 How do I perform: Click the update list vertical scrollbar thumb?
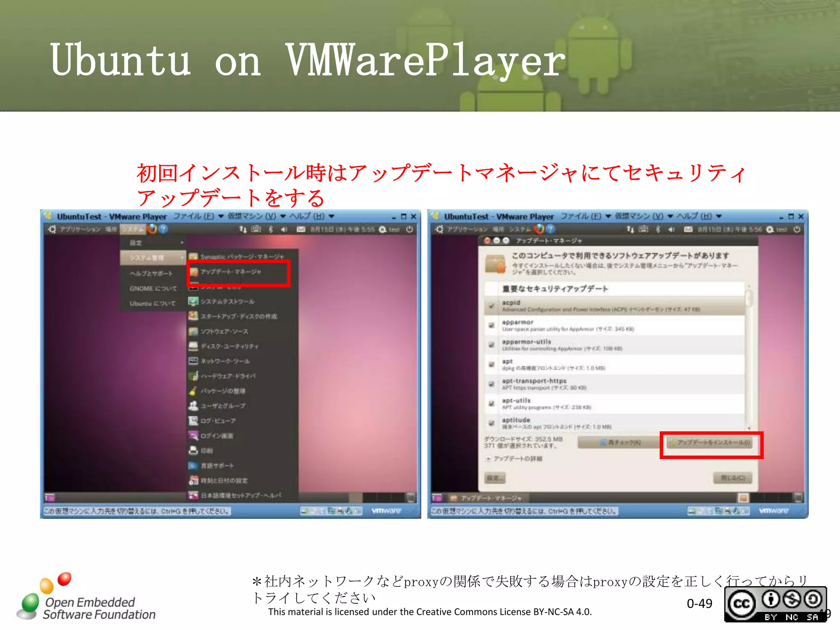[x=749, y=299]
